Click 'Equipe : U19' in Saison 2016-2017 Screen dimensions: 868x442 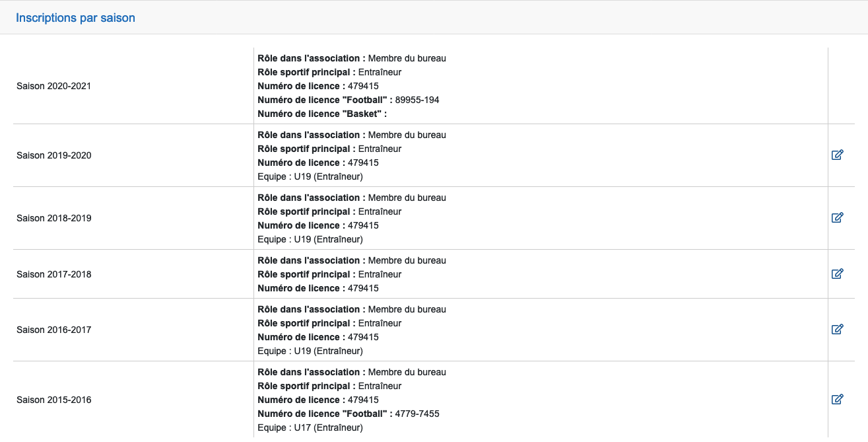coord(310,351)
